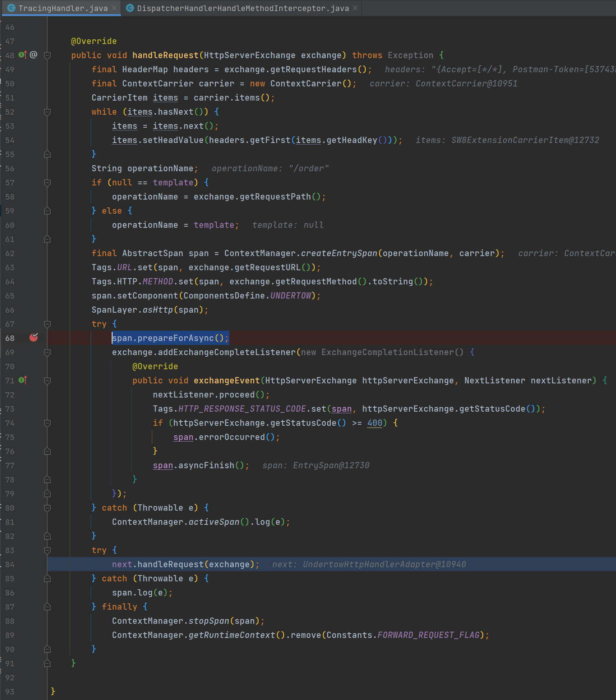This screenshot has width=616, height=700.
Task: Collapse the finally block fold on line 87
Action: (47, 607)
